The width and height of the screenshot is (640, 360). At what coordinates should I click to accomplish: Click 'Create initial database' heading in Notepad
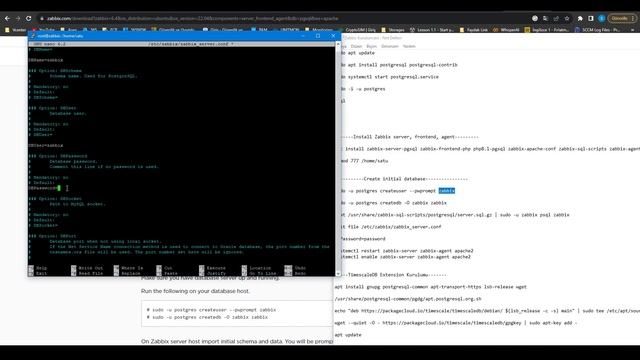394,179
